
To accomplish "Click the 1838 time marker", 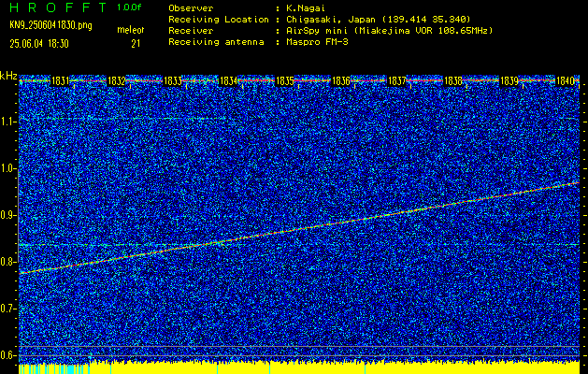I will [x=453, y=80].
